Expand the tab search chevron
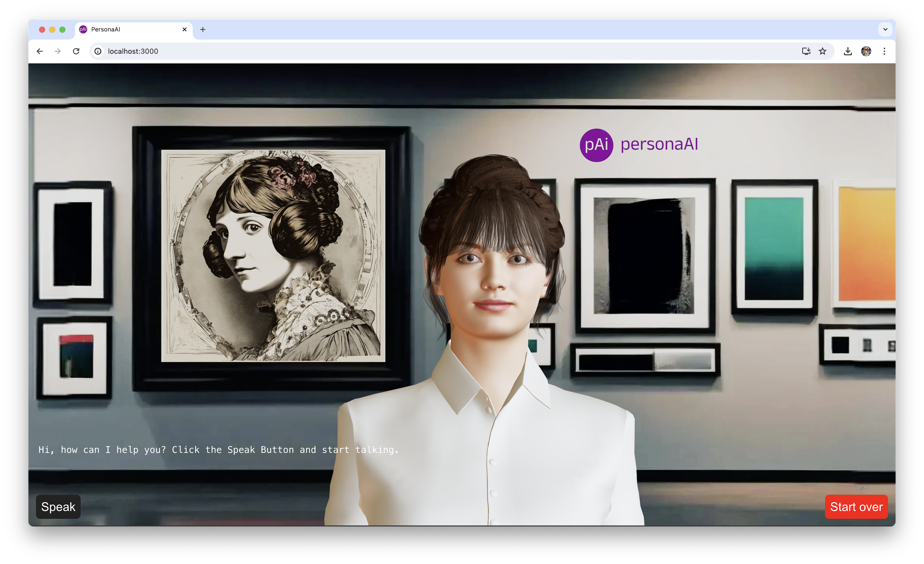924x564 pixels. click(x=885, y=29)
